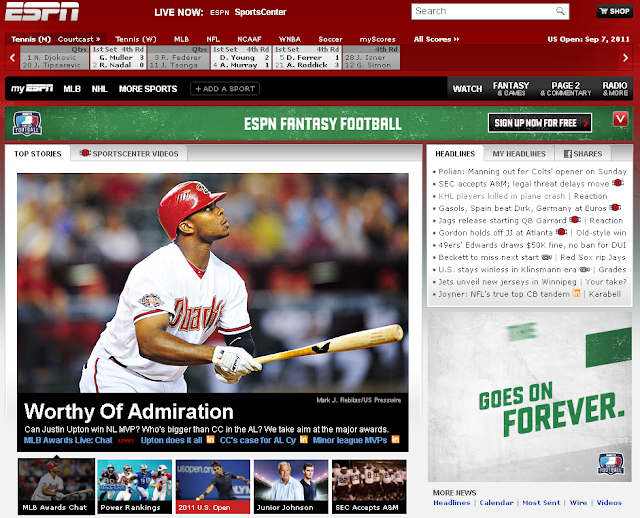Screen dimensions: 640x518
Task: Open MLB in the myESPN bar
Action: pyautogui.click(x=72, y=89)
